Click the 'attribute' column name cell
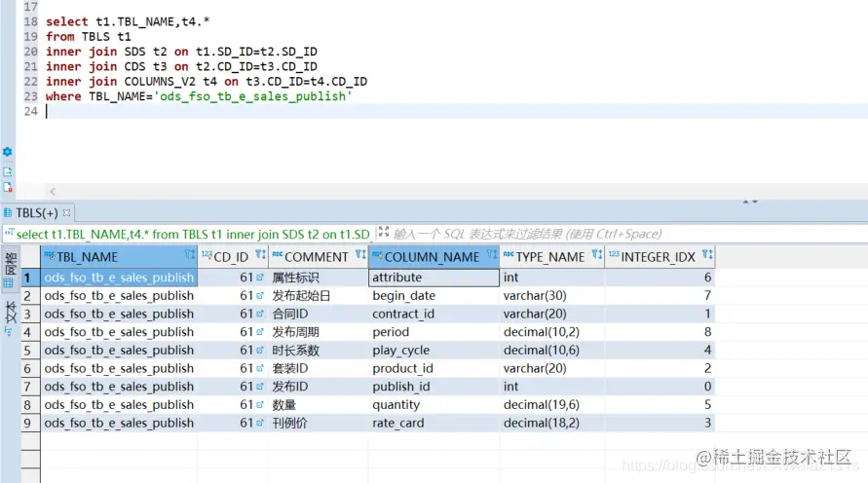Image resolution: width=868 pixels, height=483 pixels. pyautogui.click(x=434, y=278)
